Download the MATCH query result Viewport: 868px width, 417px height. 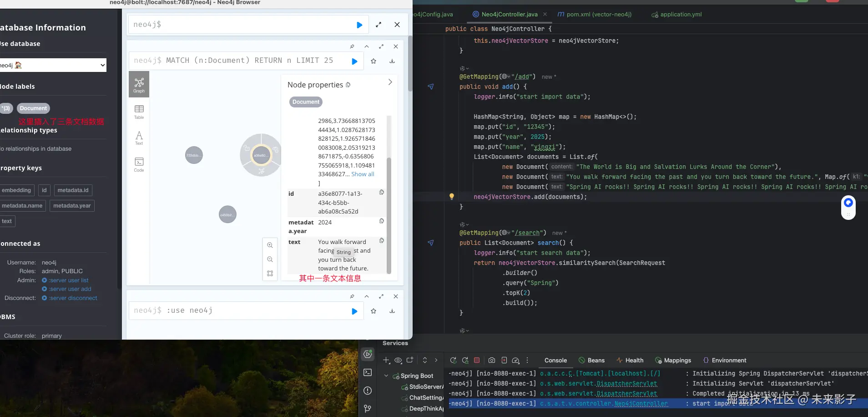click(392, 61)
